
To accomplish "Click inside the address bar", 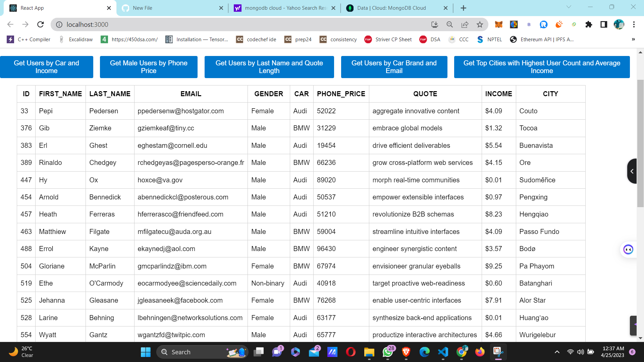I will [x=201, y=24].
